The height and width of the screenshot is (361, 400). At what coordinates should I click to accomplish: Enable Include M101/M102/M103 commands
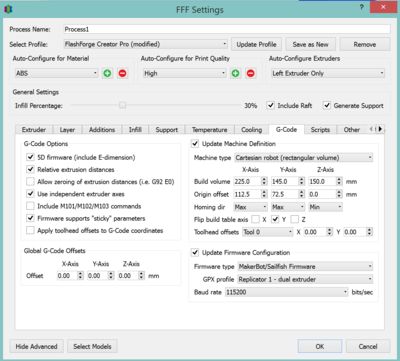(x=30, y=206)
